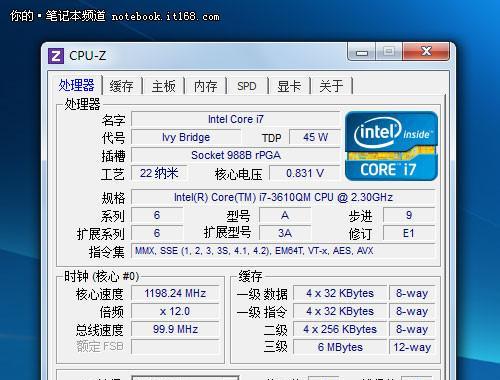Click the 8-way value in the 二级 row
Viewport: 500px width, 380px height.
pos(412,329)
